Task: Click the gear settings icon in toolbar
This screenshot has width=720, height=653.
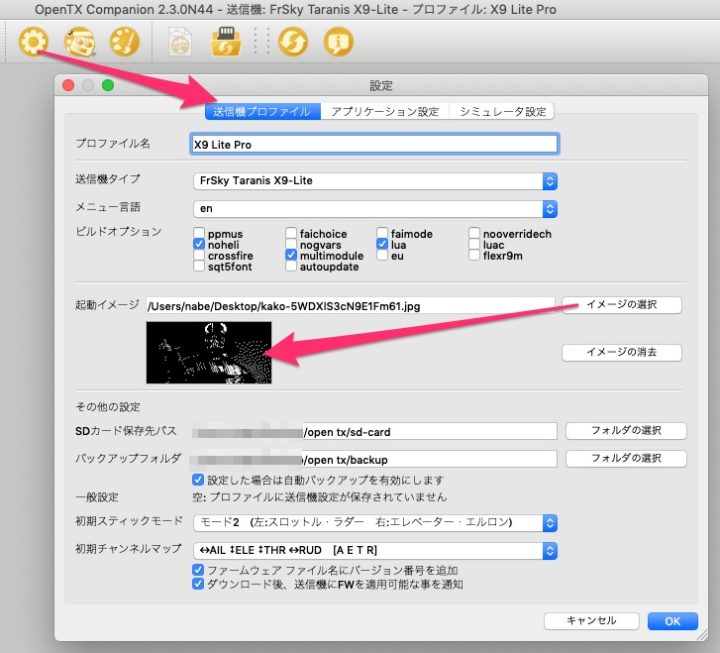Action: coord(34,42)
